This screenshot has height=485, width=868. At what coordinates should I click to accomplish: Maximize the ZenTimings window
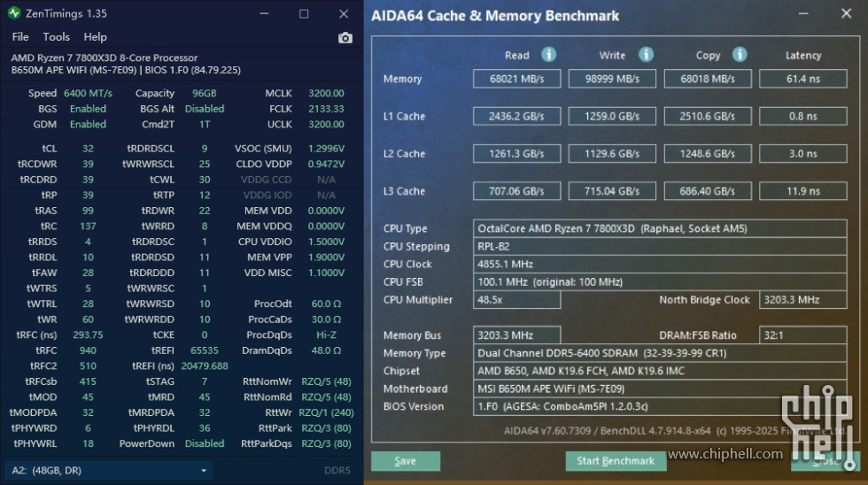click(x=304, y=14)
